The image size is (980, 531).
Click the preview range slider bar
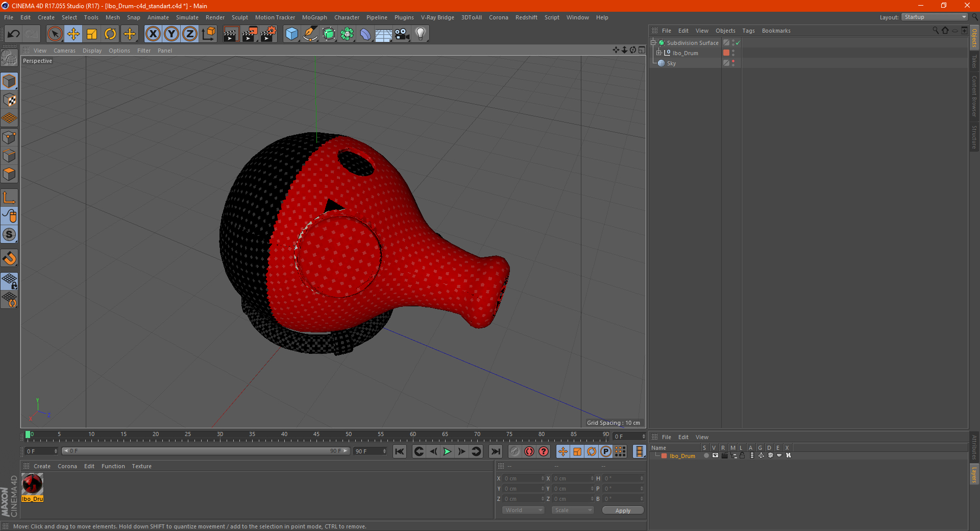[206, 451]
